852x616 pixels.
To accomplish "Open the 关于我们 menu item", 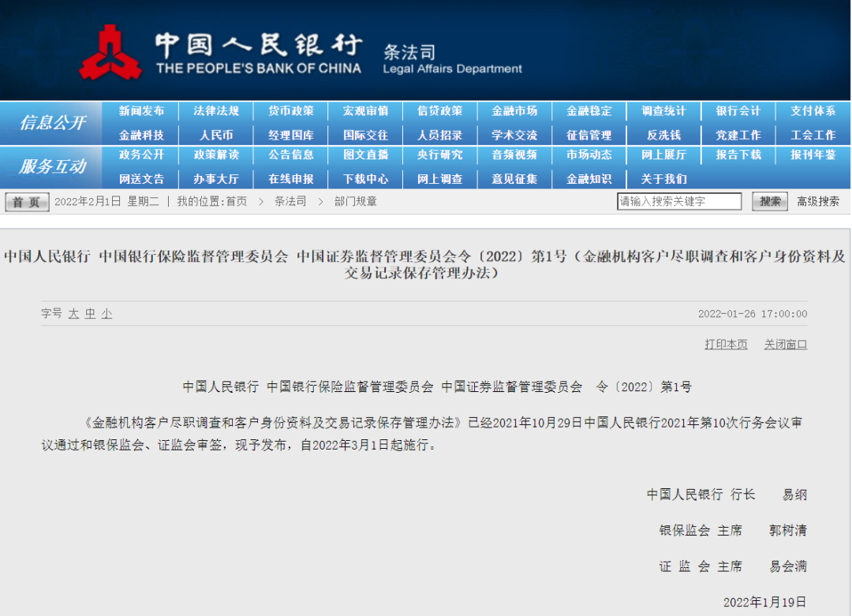I will 663,178.
